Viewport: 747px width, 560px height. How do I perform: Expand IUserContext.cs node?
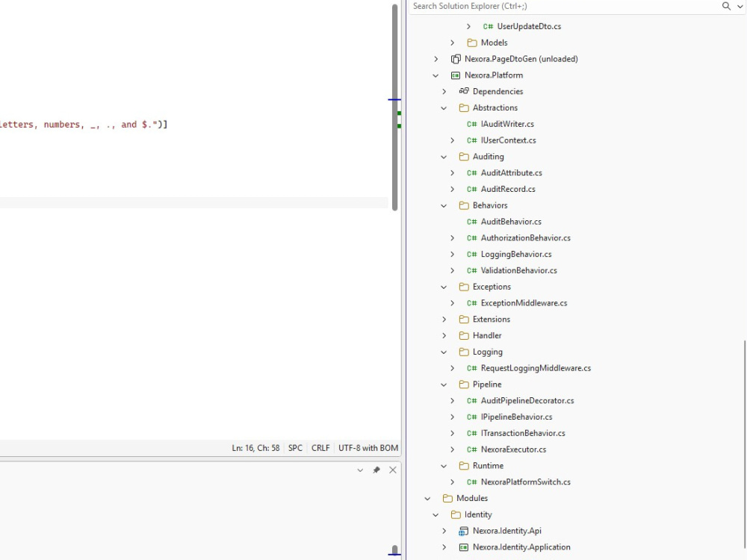click(452, 140)
